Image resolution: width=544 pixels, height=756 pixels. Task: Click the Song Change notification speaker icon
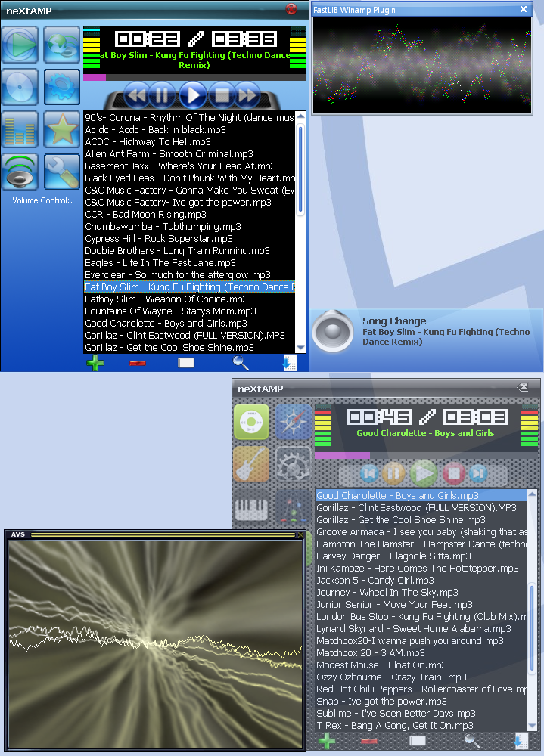click(333, 332)
